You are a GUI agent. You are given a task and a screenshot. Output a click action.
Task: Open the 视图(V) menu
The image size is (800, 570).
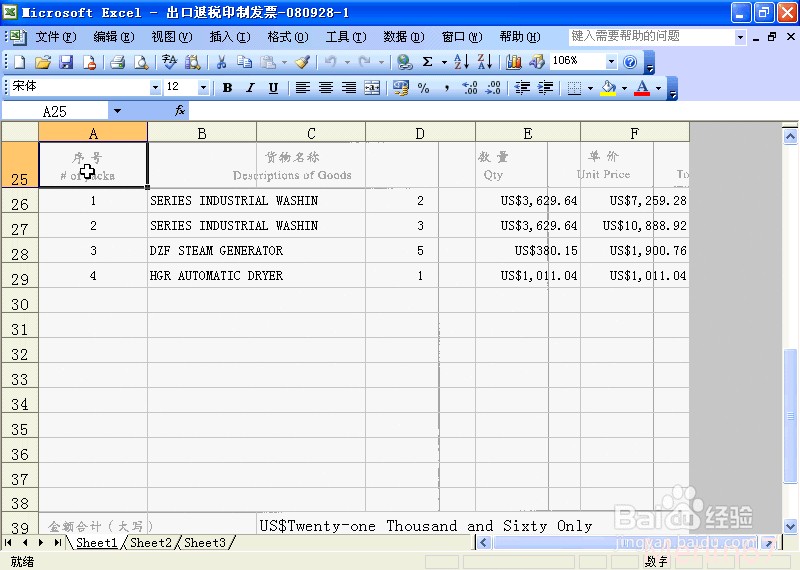tap(171, 37)
